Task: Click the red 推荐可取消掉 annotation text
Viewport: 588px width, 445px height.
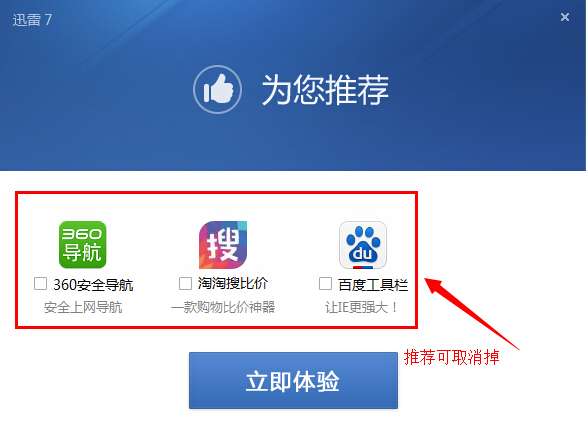Action: pyautogui.click(x=452, y=357)
